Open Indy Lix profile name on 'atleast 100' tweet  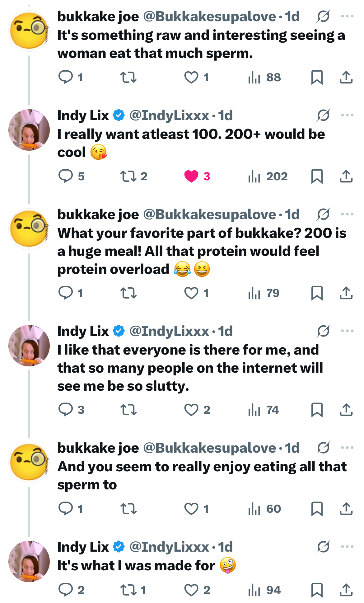pos(83,115)
